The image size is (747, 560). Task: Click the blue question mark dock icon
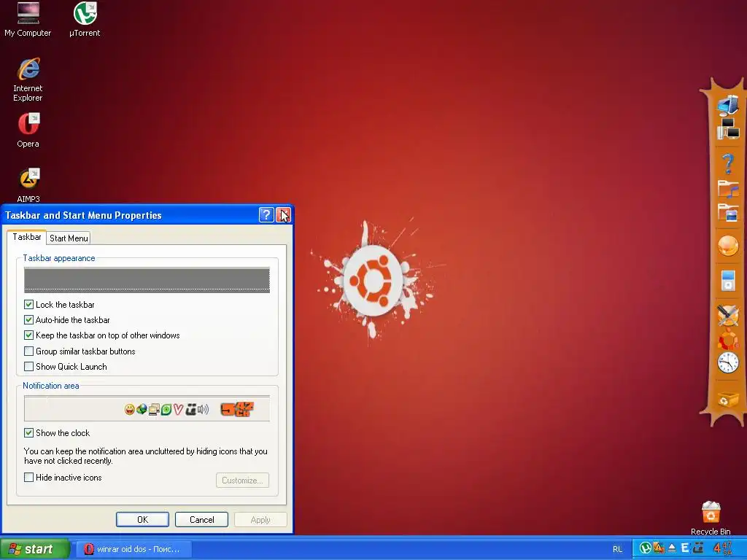coord(728,164)
